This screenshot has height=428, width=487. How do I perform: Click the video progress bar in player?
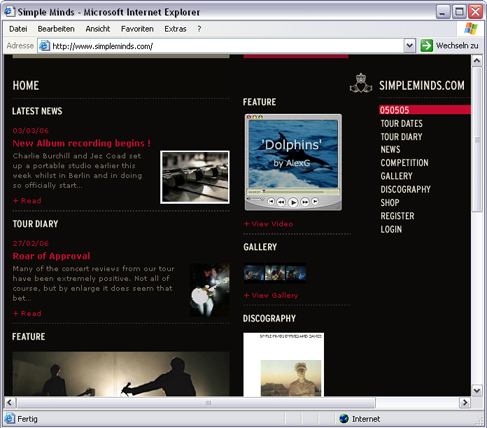tap(293, 192)
